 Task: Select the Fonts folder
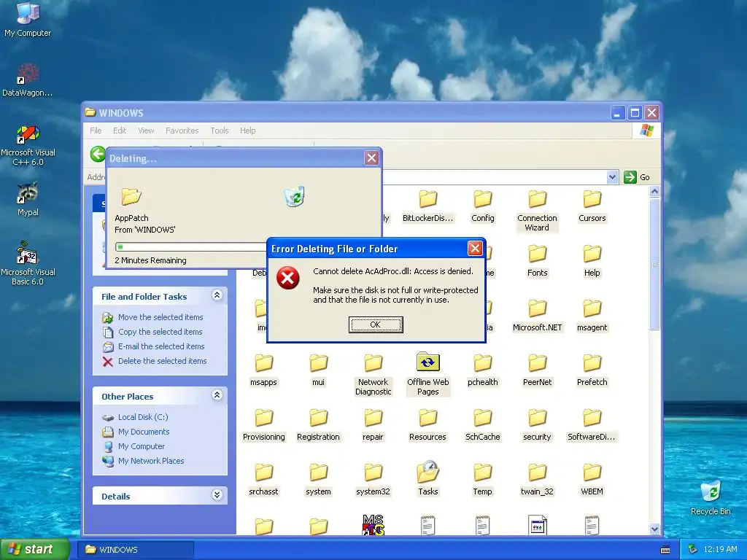pyautogui.click(x=537, y=261)
